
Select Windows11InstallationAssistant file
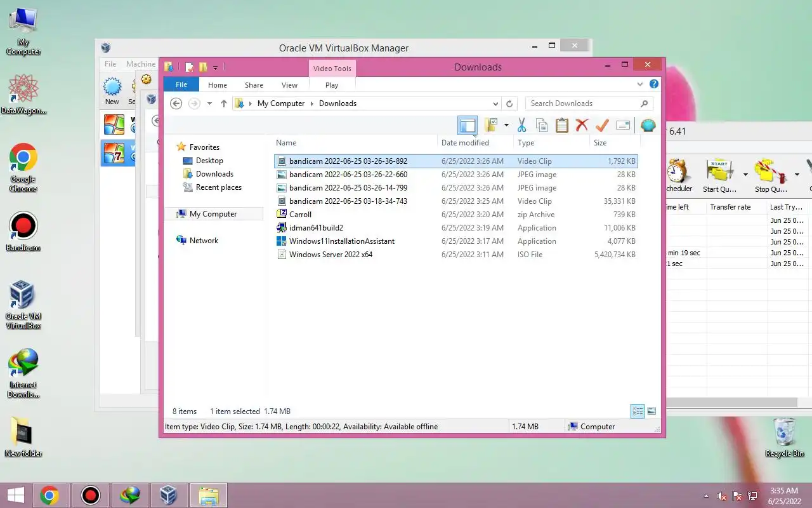(x=456, y=241)
